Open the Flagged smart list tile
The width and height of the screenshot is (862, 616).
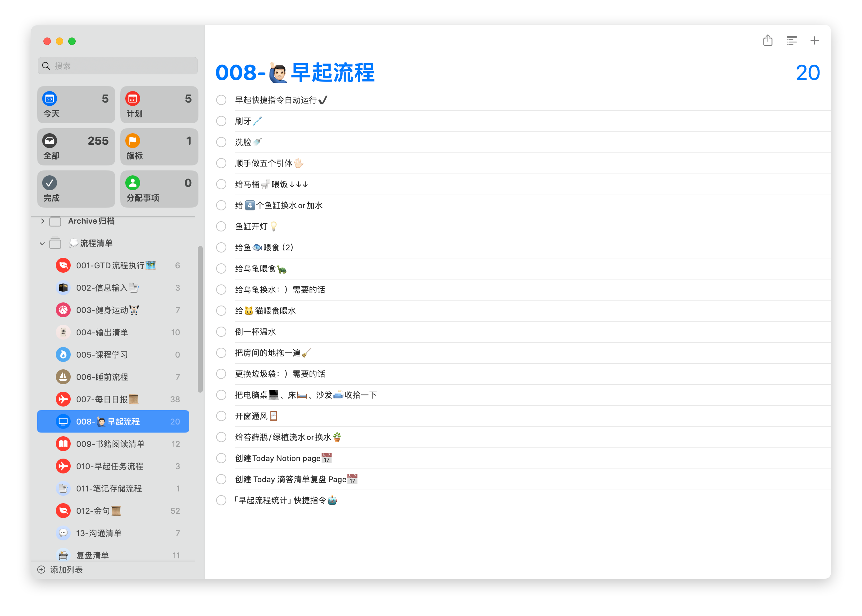[159, 147]
